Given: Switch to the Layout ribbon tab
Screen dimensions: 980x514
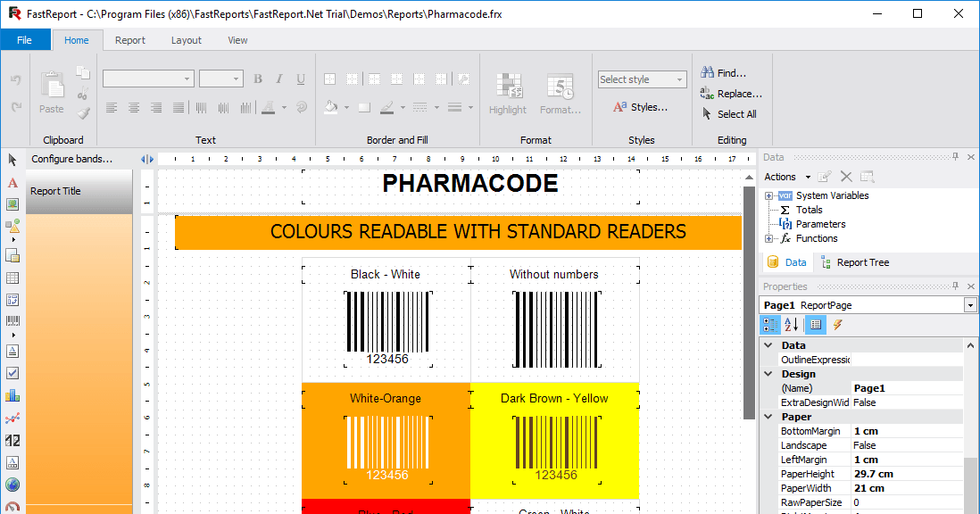Looking at the screenshot, I should (187, 40).
